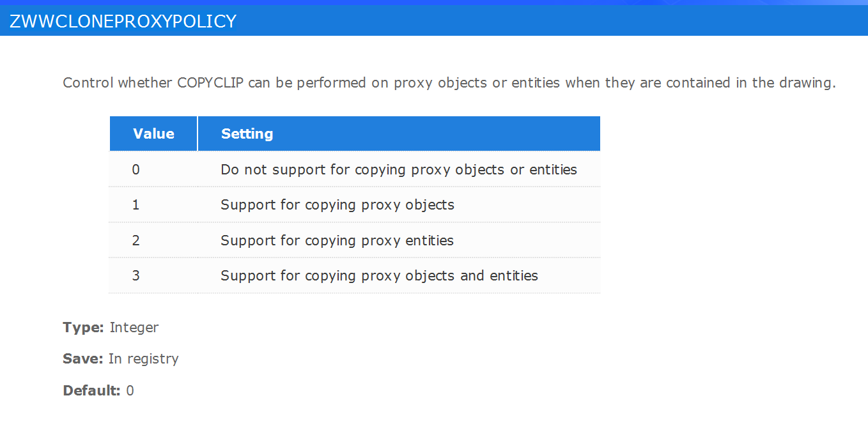Select the value 3 cell

tap(136, 275)
